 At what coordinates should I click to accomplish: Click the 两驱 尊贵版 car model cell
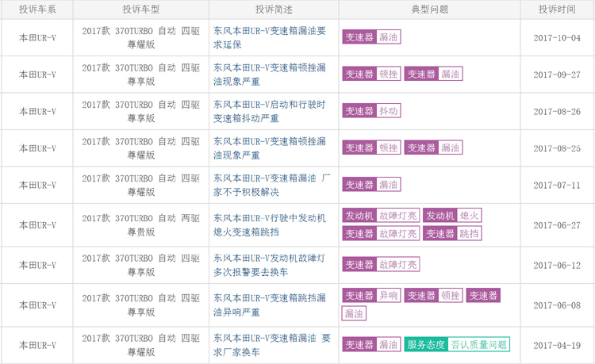(x=140, y=225)
